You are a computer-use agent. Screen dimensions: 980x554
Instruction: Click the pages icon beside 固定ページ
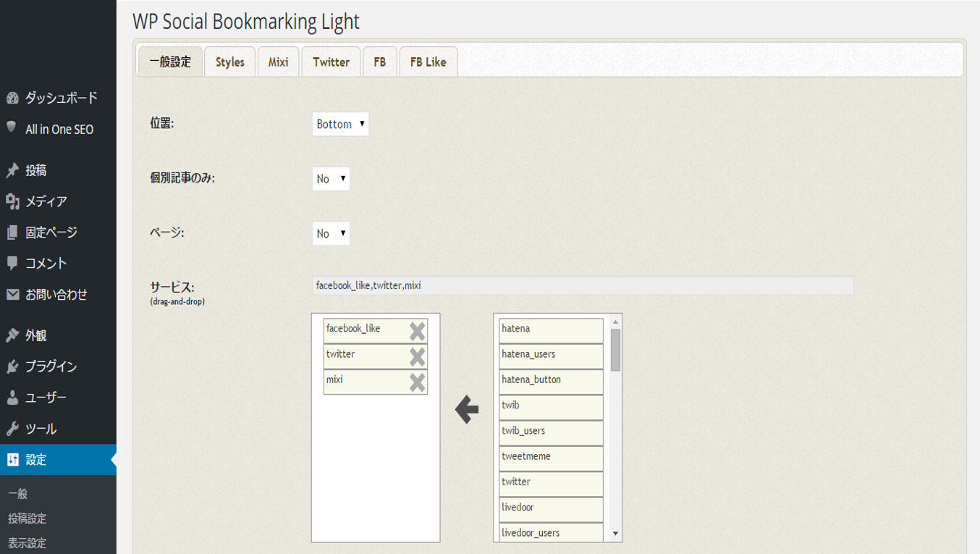(12, 232)
